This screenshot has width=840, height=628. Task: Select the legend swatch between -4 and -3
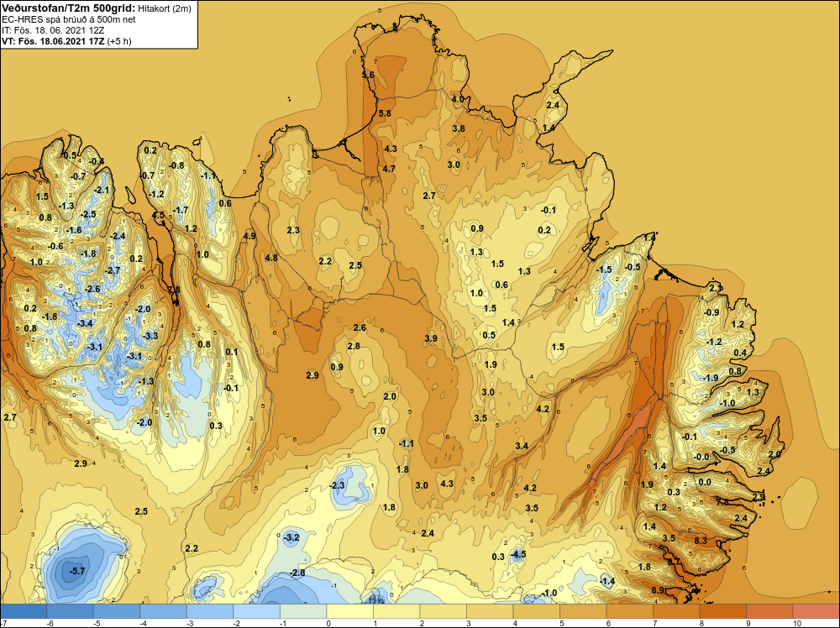pyautogui.click(x=164, y=611)
